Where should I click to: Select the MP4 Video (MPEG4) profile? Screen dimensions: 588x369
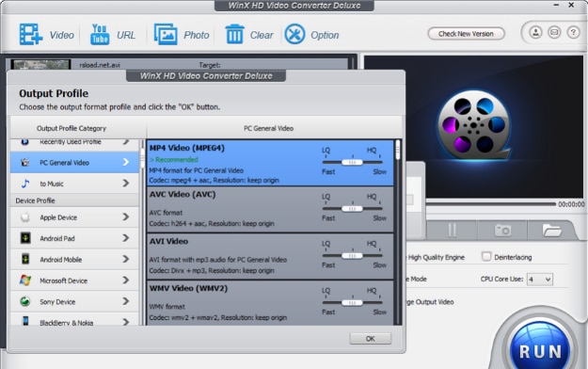(270, 163)
